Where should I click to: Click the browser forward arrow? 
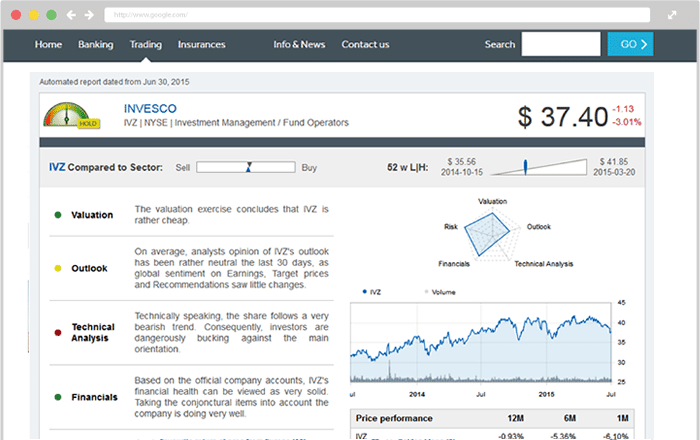[89, 16]
